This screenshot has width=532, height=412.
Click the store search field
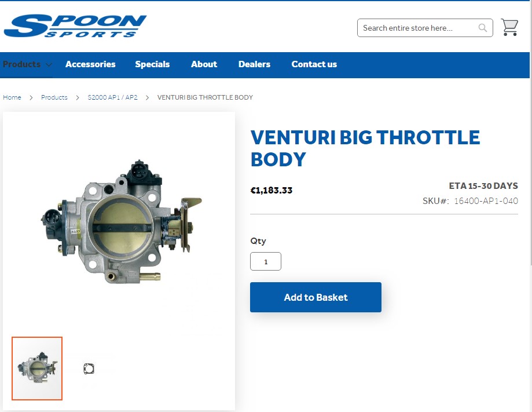point(419,28)
